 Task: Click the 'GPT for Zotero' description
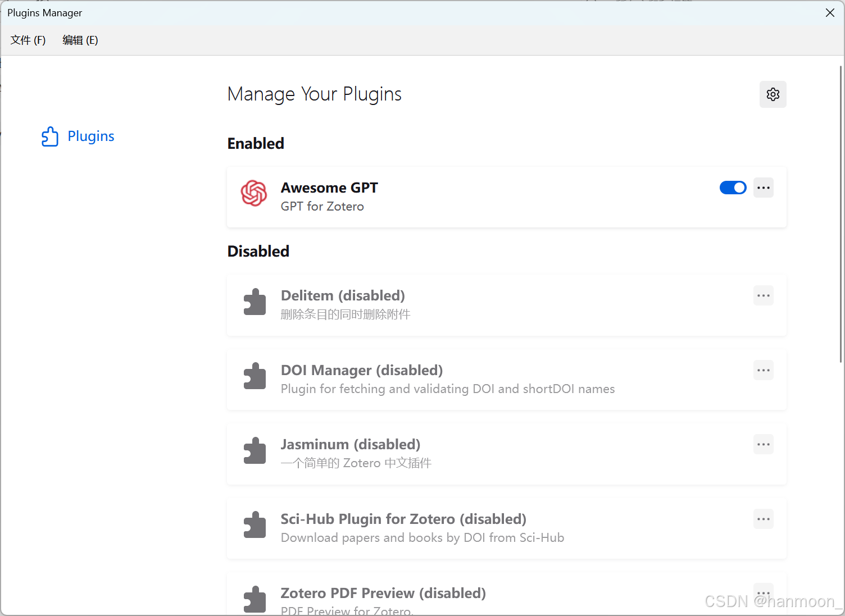pos(322,206)
